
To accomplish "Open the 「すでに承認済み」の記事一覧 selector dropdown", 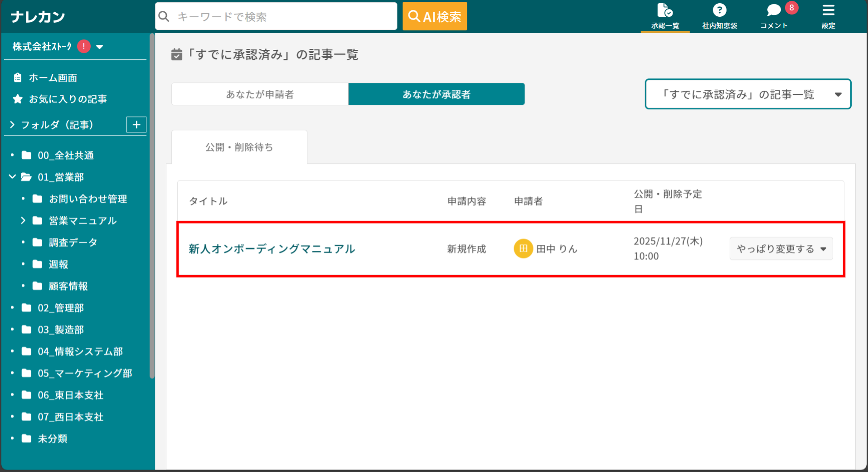I will point(747,94).
